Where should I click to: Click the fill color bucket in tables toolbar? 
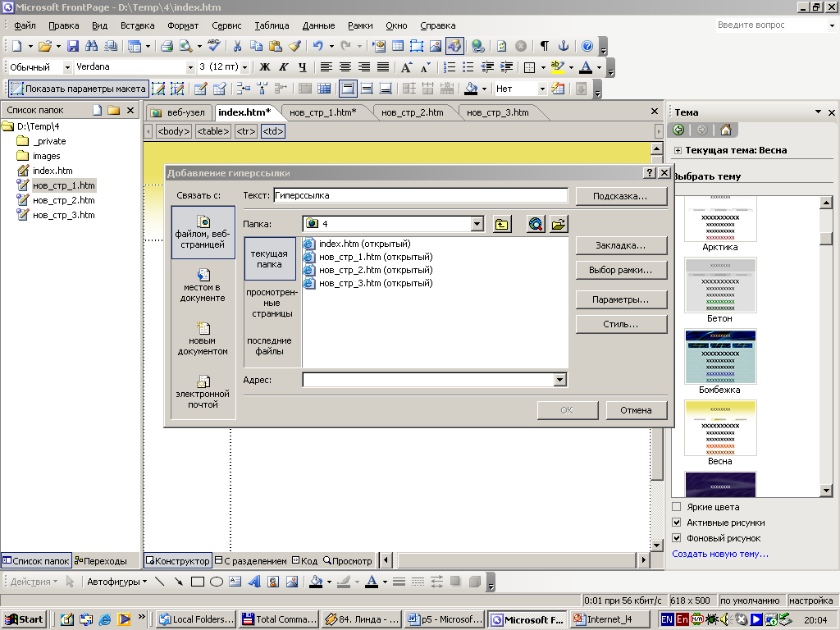[471, 89]
